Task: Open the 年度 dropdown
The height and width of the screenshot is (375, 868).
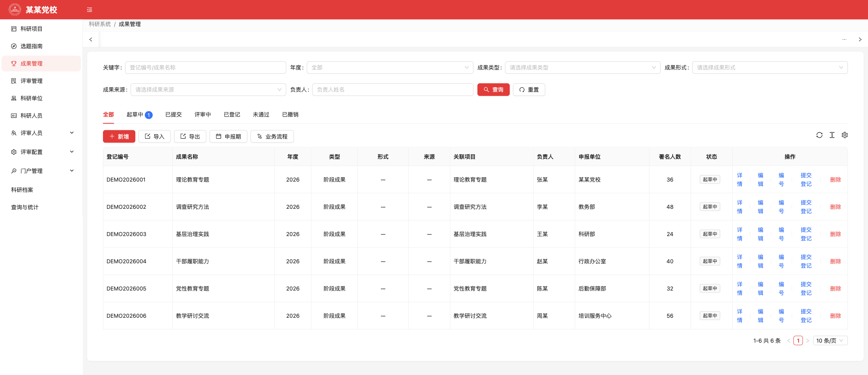Action: (x=390, y=67)
